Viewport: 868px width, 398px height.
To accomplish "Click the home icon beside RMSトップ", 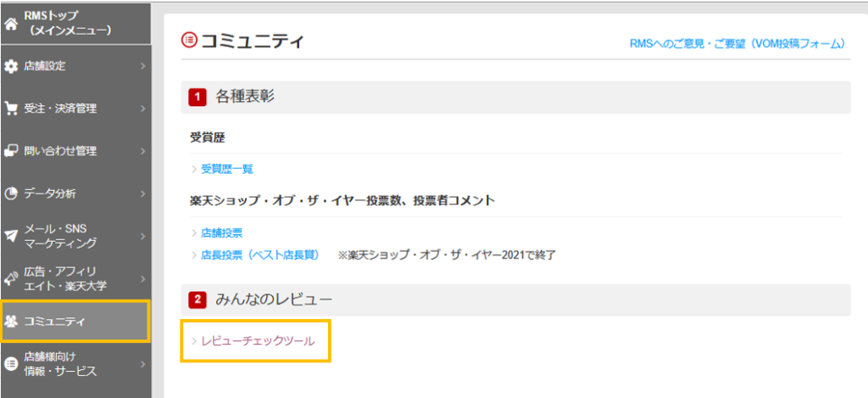I will (10, 24).
